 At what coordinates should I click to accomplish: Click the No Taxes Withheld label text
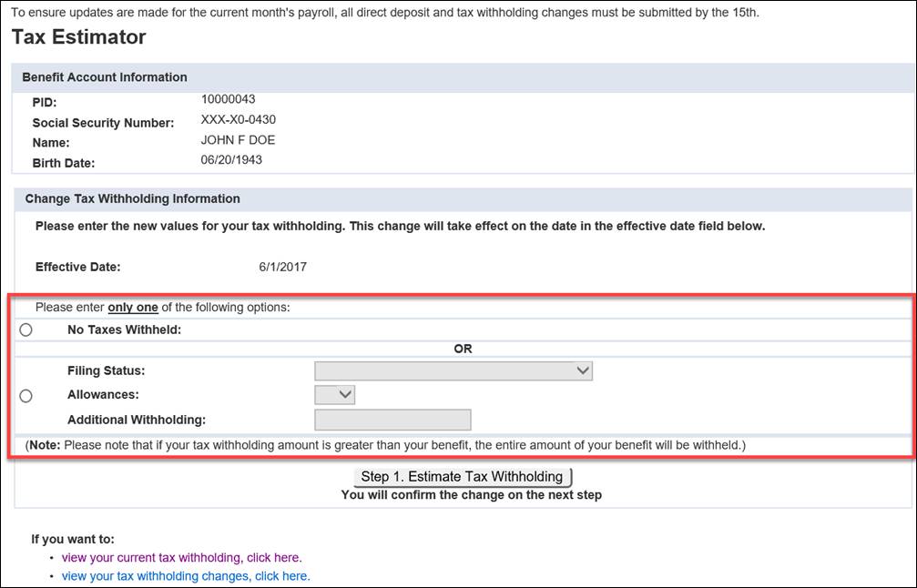click(124, 330)
